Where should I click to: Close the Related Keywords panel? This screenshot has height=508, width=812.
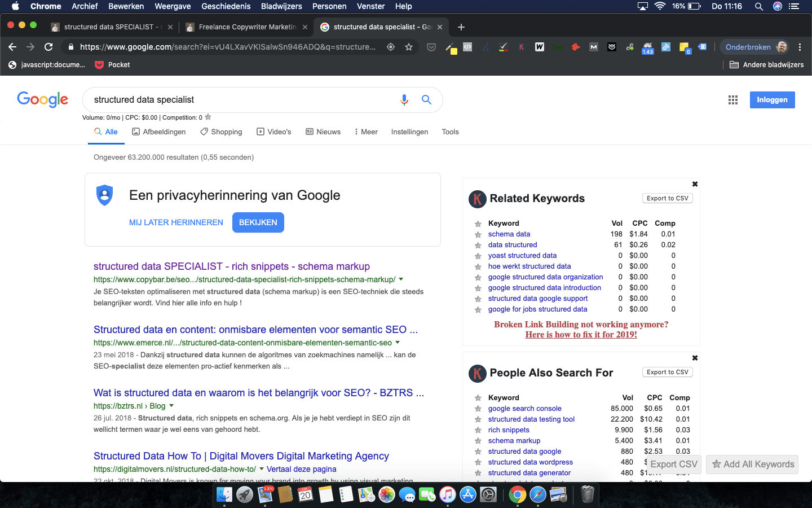tap(695, 184)
